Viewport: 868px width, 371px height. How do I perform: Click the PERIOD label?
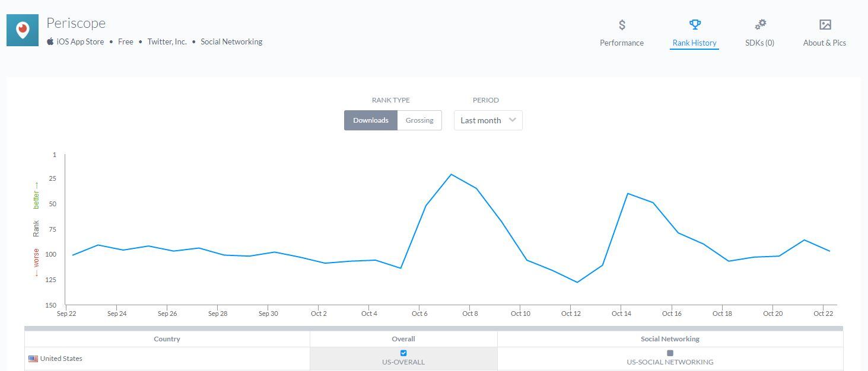click(486, 100)
